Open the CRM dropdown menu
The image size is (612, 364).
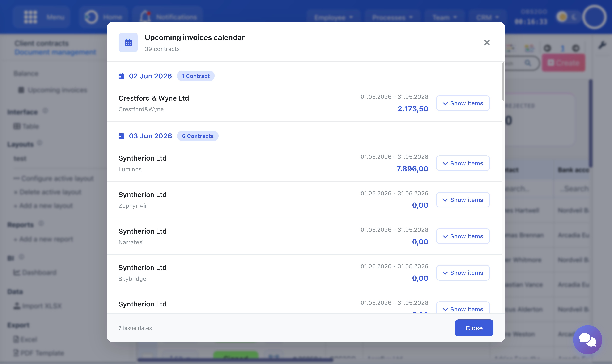click(x=487, y=17)
